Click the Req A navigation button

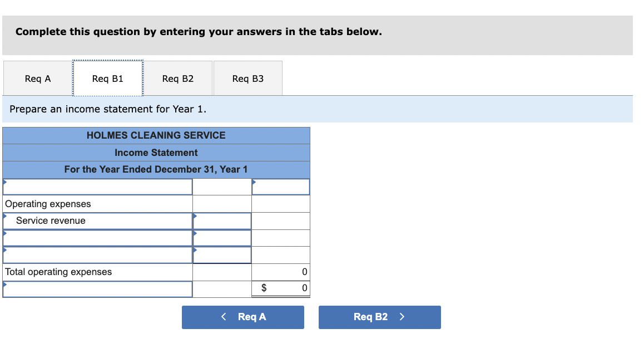coord(243,317)
